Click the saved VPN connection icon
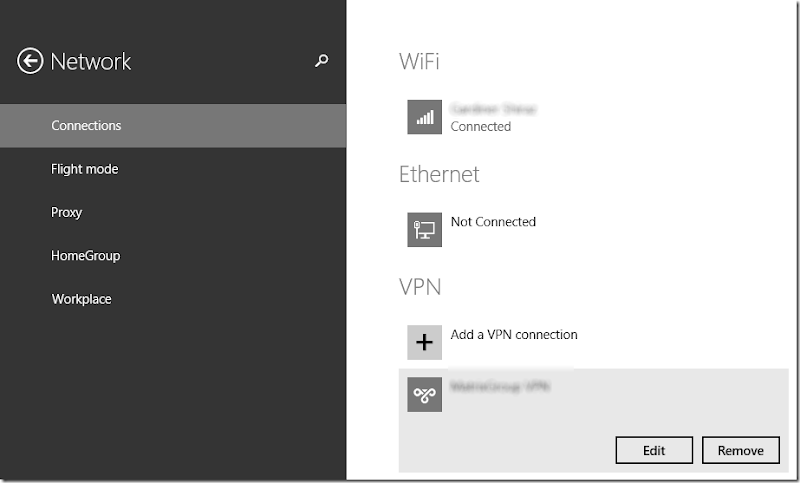800x483 pixels. [424, 394]
